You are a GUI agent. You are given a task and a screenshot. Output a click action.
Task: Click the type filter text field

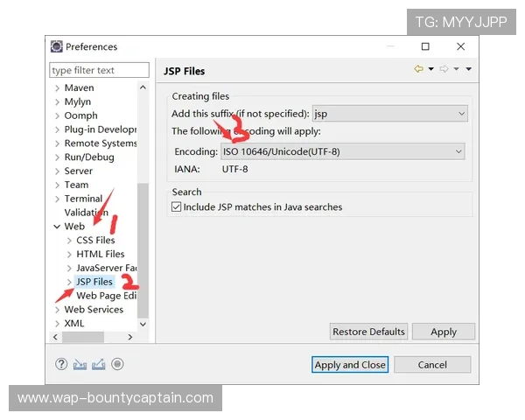click(99, 70)
